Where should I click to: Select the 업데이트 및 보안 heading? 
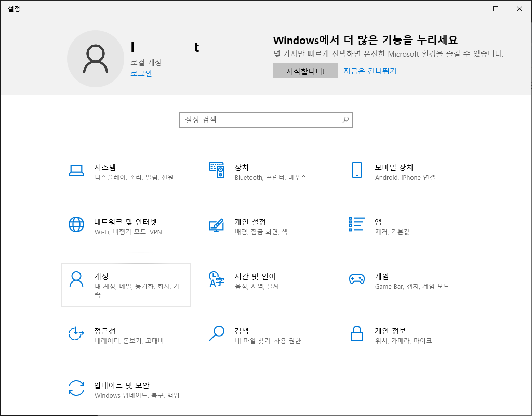tap(122, 385)
